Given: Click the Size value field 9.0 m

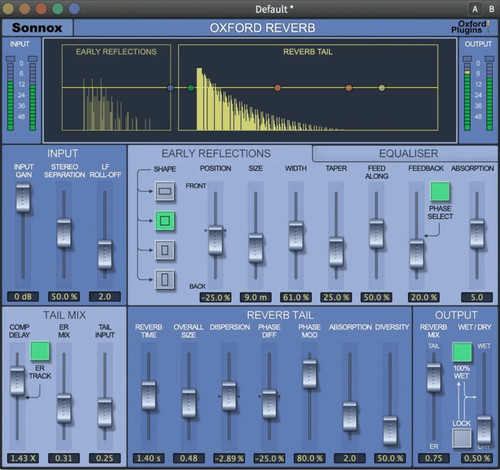Looking at the screenshot, I should pyautogui.click(x=256, y=297).
